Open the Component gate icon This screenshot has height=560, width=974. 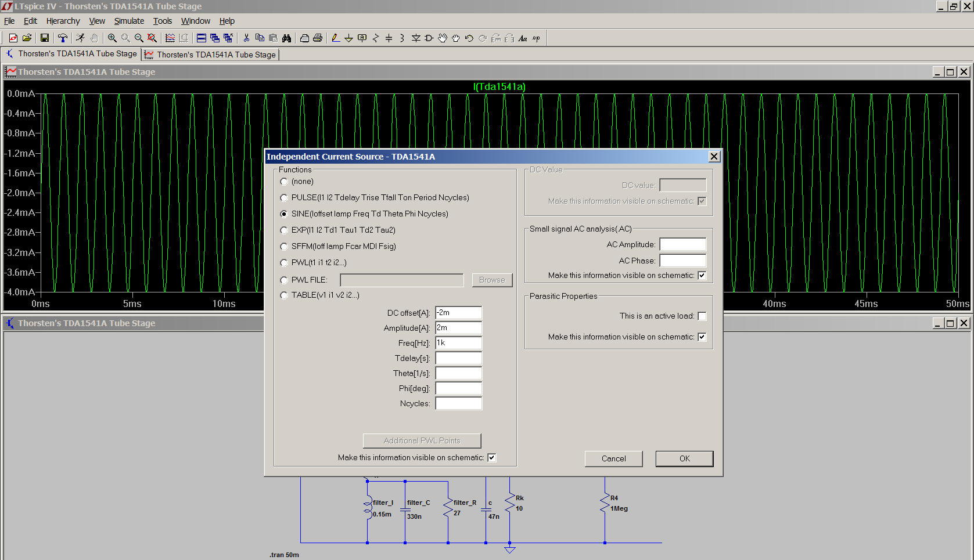click(x=429, y=38)
